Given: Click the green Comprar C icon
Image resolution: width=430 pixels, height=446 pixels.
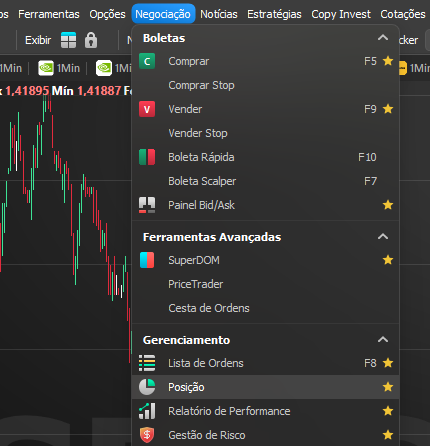Looking at the screenshot, I should click(x=147, y=61).
